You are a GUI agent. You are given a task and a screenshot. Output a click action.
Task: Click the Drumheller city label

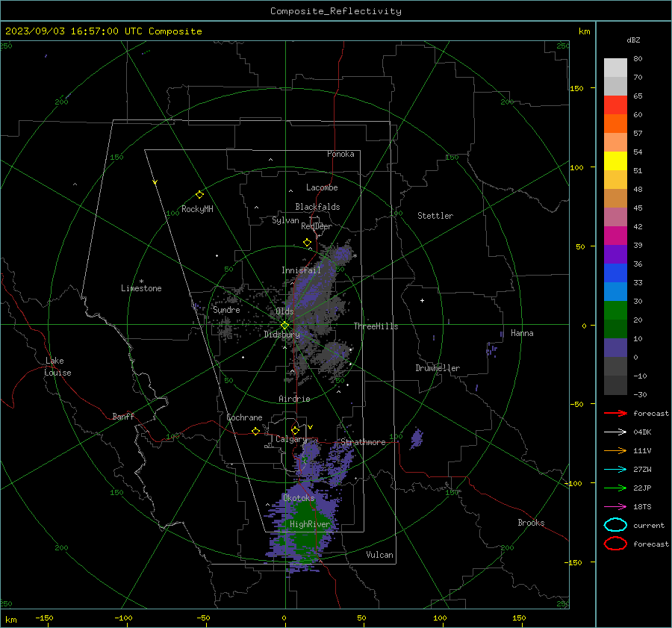point(438,368)
